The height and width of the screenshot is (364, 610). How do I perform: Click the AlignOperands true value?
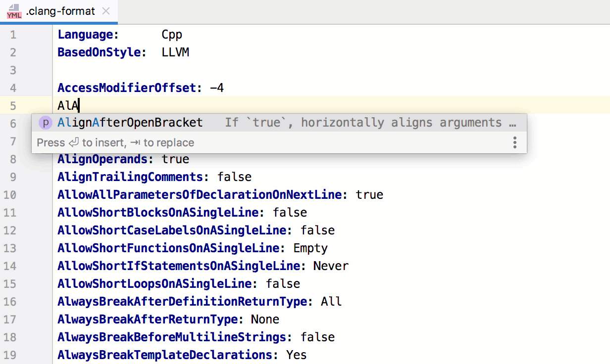click(x=175, y=159)
